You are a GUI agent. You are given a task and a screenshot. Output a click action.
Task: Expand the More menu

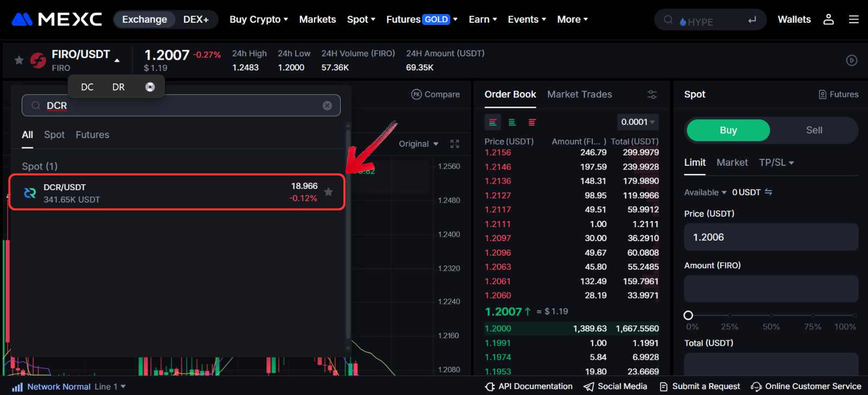pyautogui.click(x=572, y=20)
